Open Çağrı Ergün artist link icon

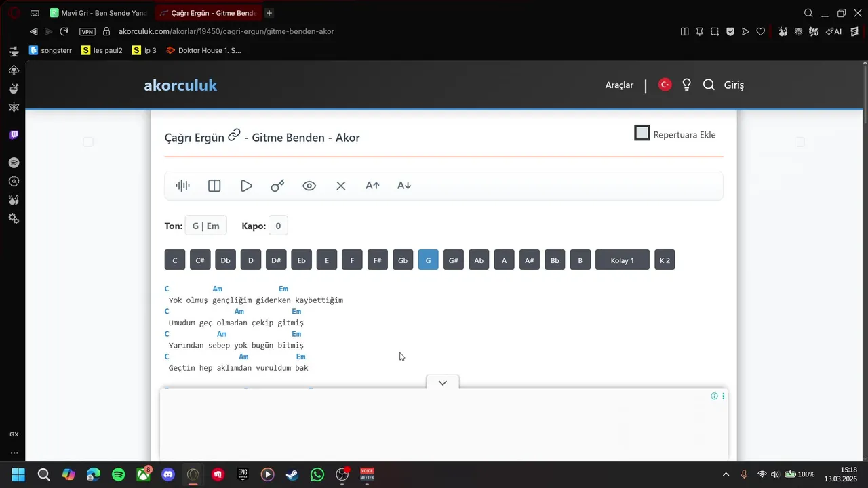234,135
